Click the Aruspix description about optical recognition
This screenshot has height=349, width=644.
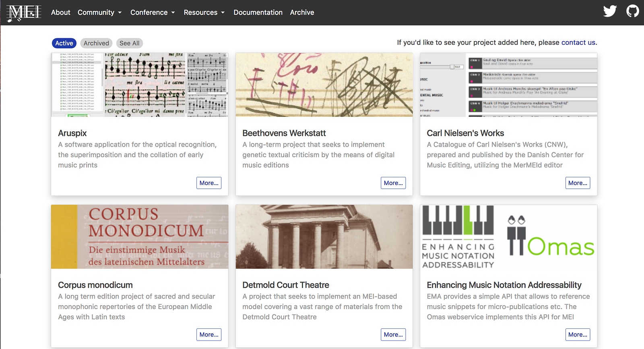click(137, 155)
